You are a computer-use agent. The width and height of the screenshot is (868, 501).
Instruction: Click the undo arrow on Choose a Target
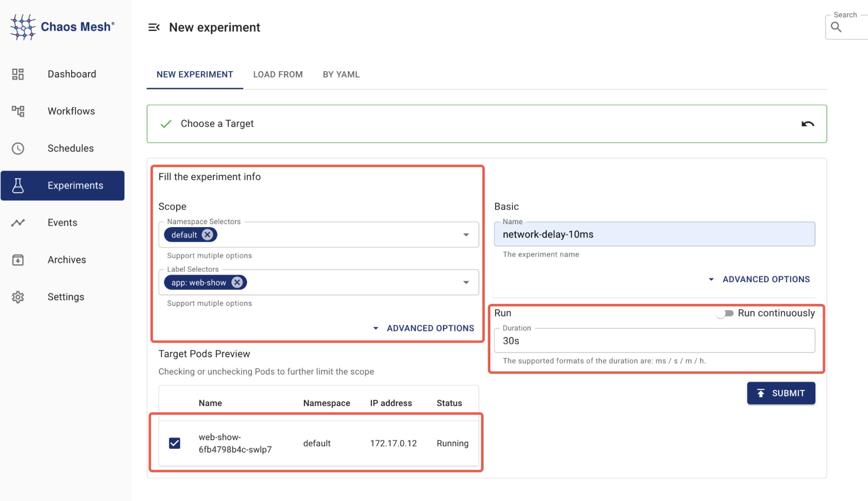coord(807,124)
